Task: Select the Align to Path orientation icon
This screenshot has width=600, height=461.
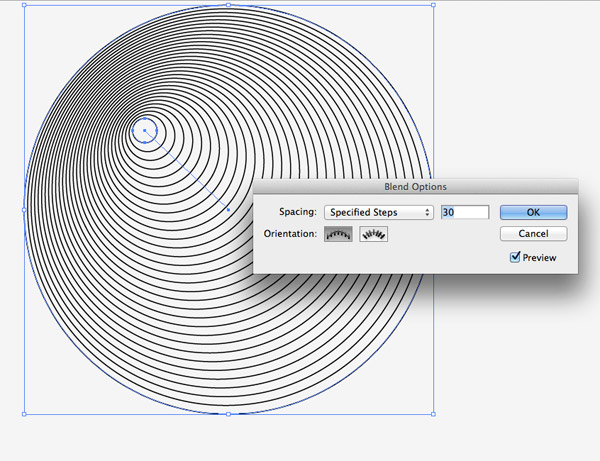Action: pyautogui.click(x=374, y=234)
